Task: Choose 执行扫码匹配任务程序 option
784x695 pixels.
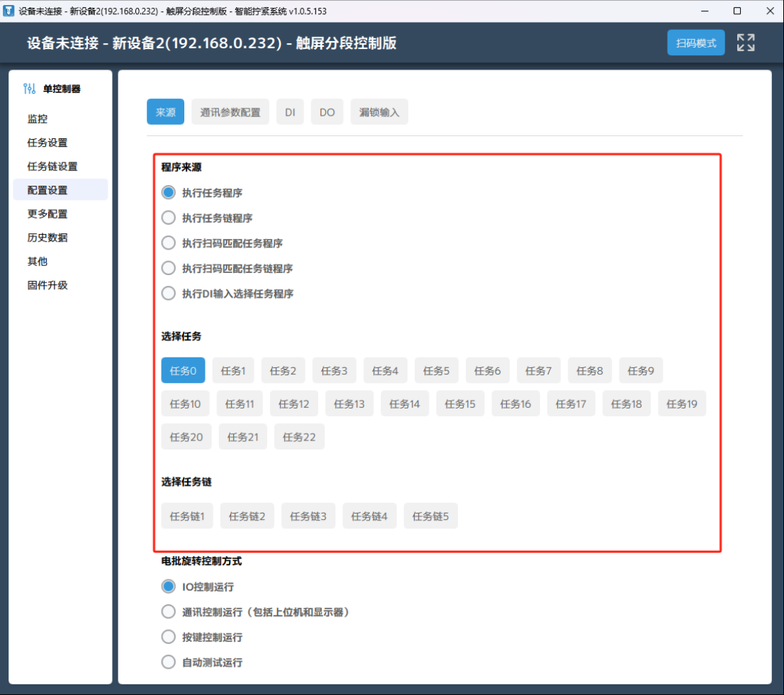Action: (169, 243)
